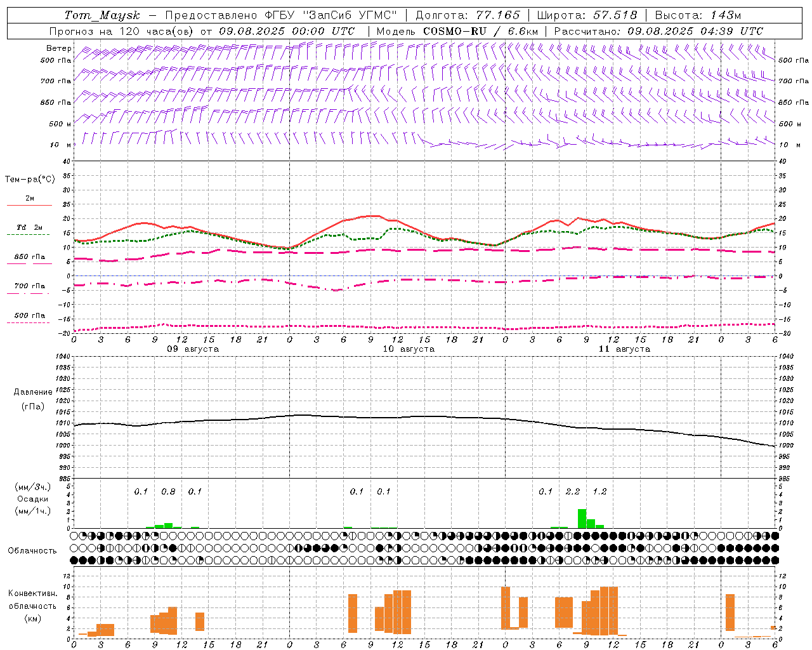Image resolution: width=812 pixels, height=650 pixels.
Task: Select the longitude value 77.165
Action: pyautogui.click(x=497, y=15)
